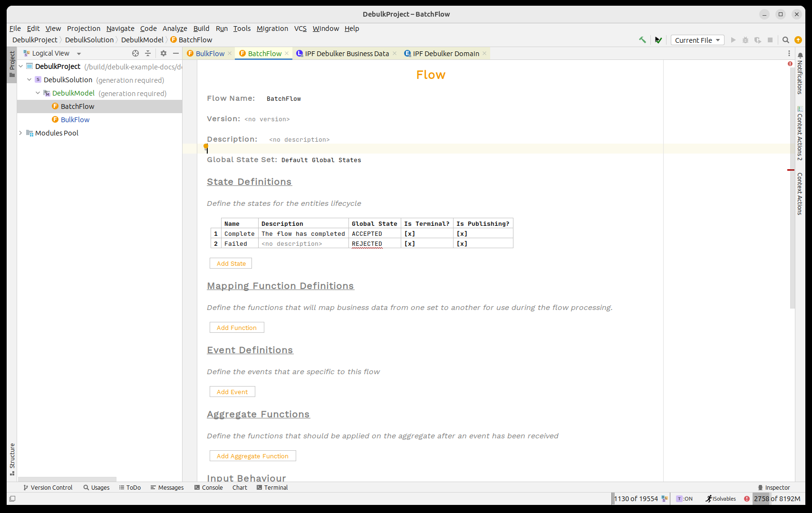Click the memory usage indicator bar
Image resolution: width=812 pixels, height=513 pixels.
click(777, 499)
